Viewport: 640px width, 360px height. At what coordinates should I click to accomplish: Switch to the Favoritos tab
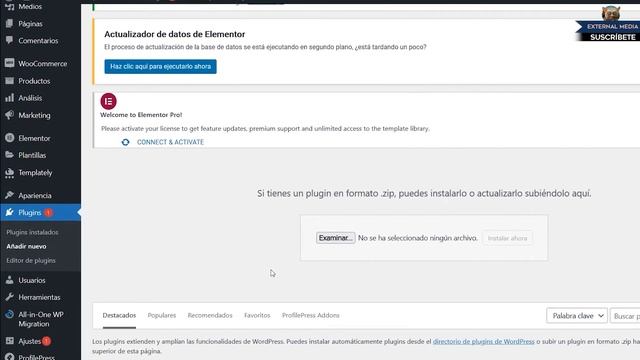pos(257,316)
